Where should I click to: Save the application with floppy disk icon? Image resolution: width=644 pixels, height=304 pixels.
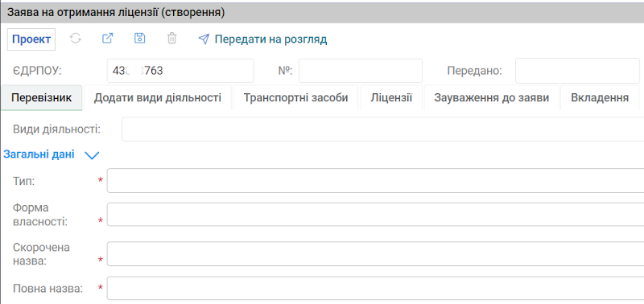click(140, 39)
